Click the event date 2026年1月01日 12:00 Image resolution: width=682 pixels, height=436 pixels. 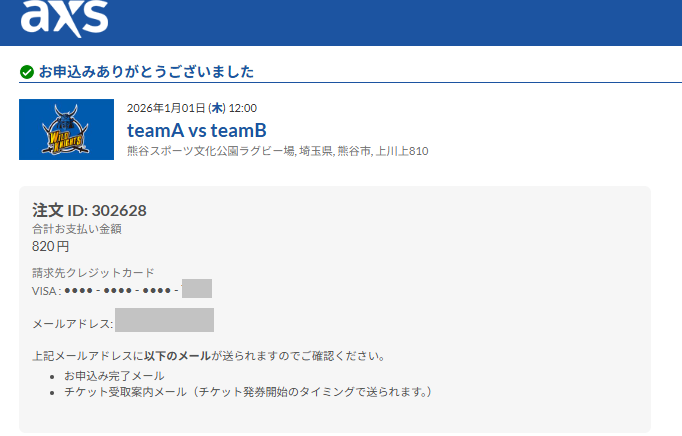coord(192,108)
